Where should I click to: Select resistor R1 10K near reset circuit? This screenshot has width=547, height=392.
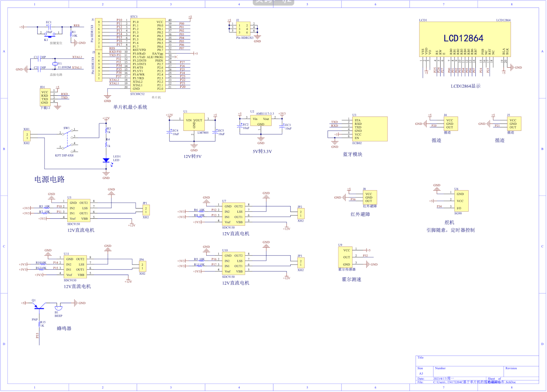(71, 34)
